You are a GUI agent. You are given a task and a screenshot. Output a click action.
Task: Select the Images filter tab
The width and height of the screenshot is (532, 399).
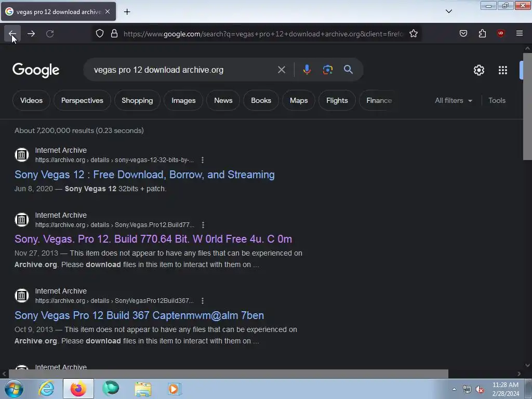[183, 100]
